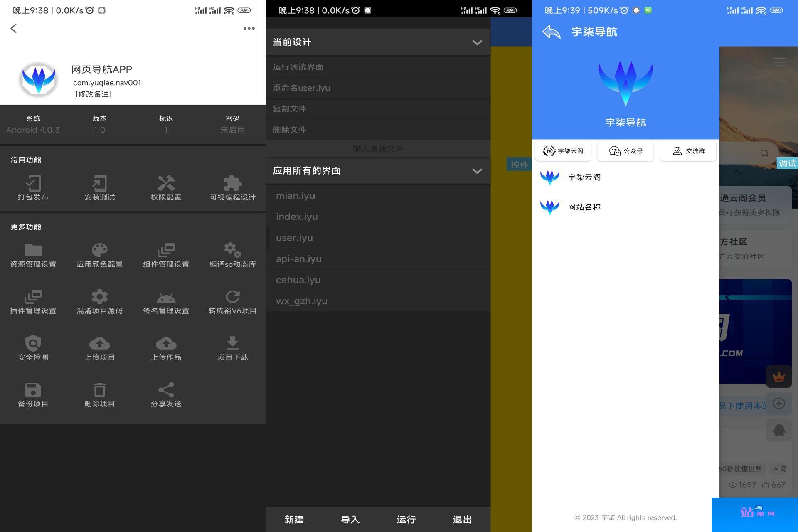798x532 pixels.
Task: Open 可视编程设计 visual programming tool
Action: (x=232, y=187)
